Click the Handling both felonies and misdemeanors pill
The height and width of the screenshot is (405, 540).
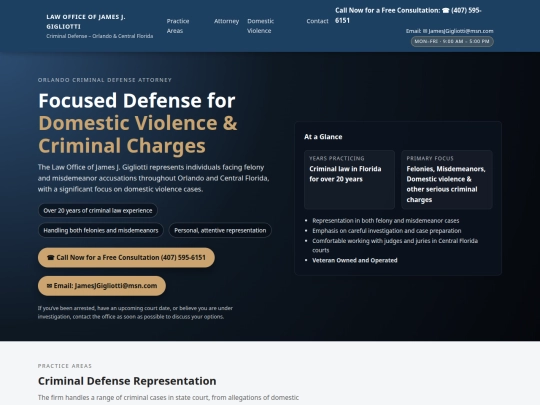101,230
